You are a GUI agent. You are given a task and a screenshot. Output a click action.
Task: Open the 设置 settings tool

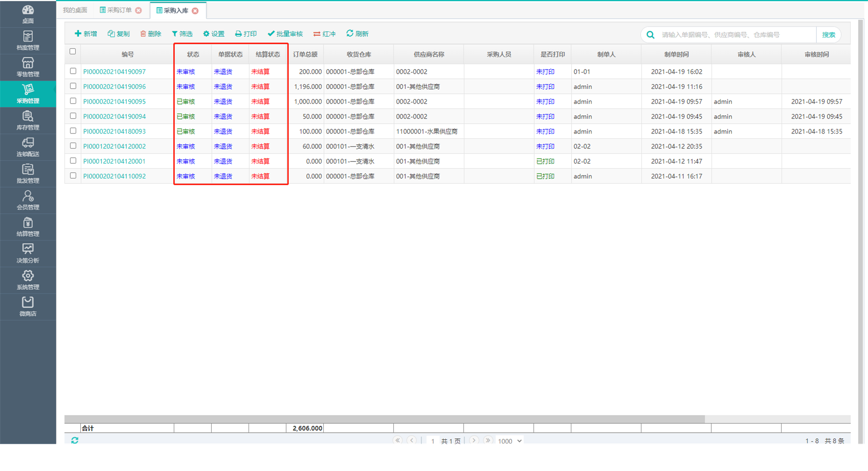214,34
